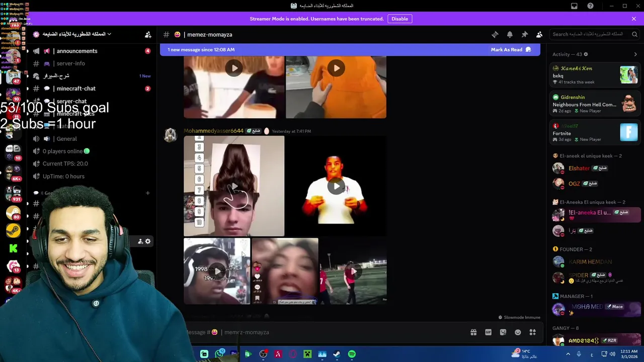This screenshot has width=644, height=362.
Task: Open the Minecraft creeper taskbar icon
Action: point(307,354)
